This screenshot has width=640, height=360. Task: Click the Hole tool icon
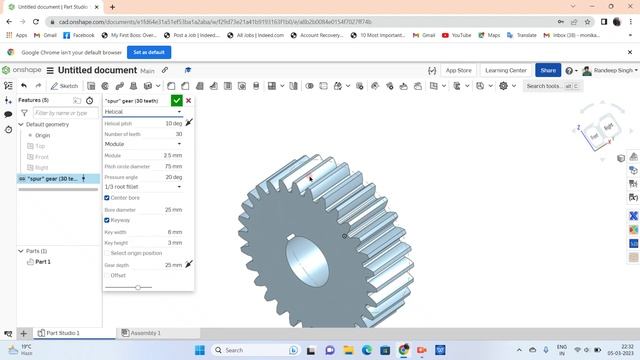click(x=242, y=86)
